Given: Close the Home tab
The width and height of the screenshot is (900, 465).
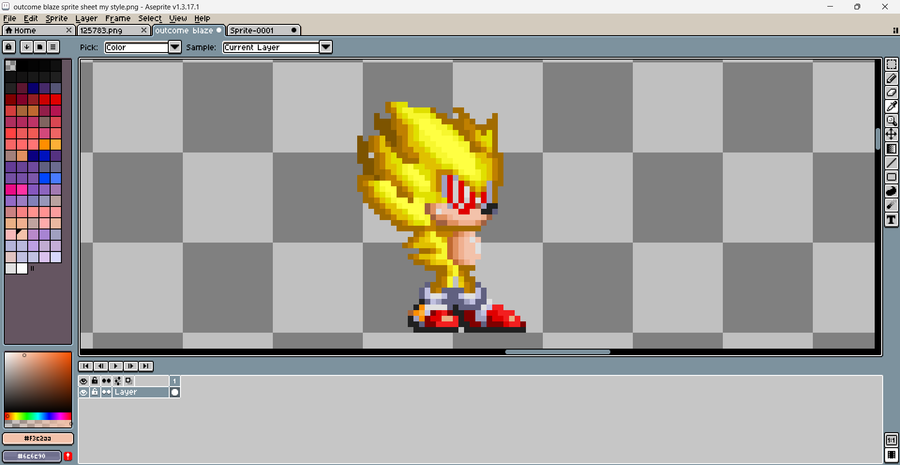Looking at the screenshot, I should [69, 30].
